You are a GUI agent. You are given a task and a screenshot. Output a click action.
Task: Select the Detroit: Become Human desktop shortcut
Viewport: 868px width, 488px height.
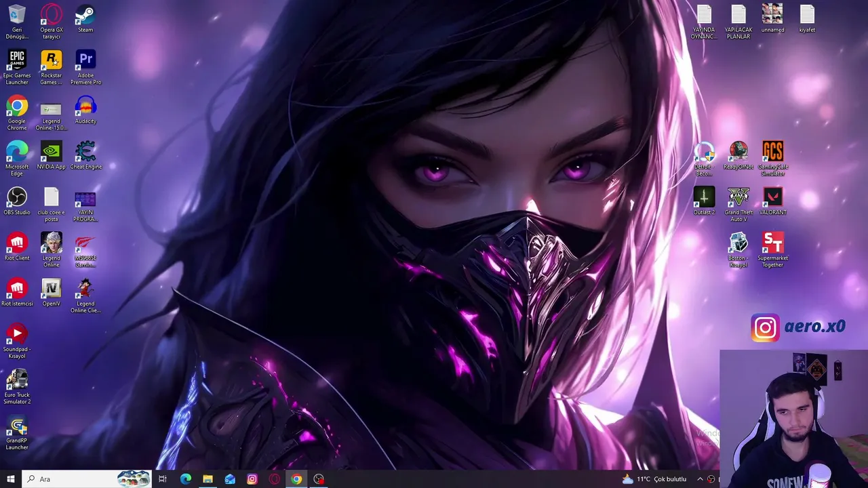click(704, 159)
